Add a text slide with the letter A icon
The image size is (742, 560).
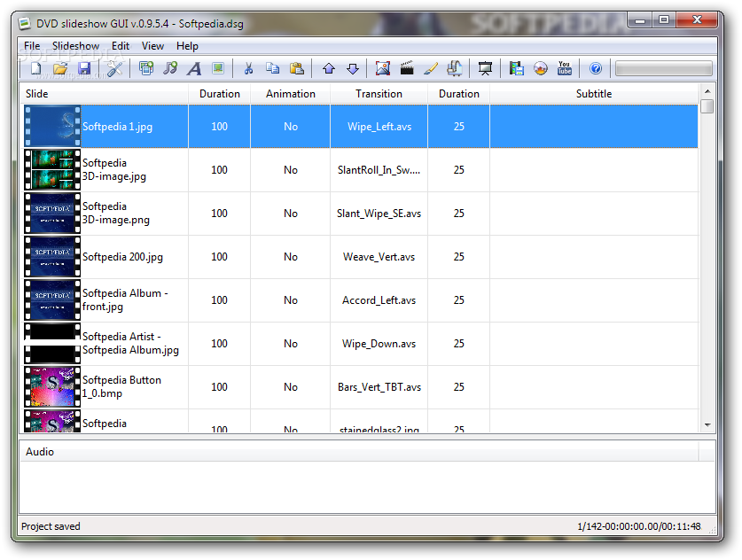pyautogui.click(x=194, y=68)
